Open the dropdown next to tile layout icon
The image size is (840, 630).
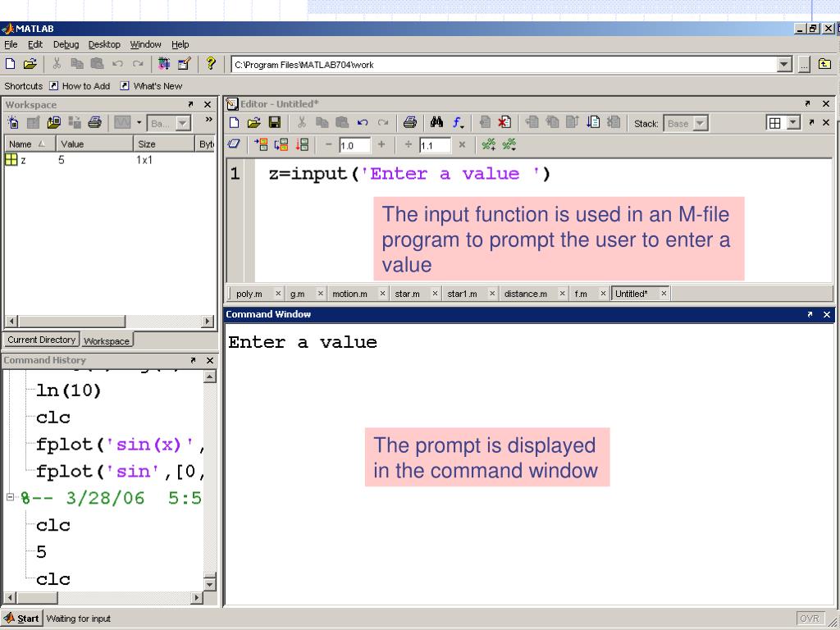tap(793, 123)
